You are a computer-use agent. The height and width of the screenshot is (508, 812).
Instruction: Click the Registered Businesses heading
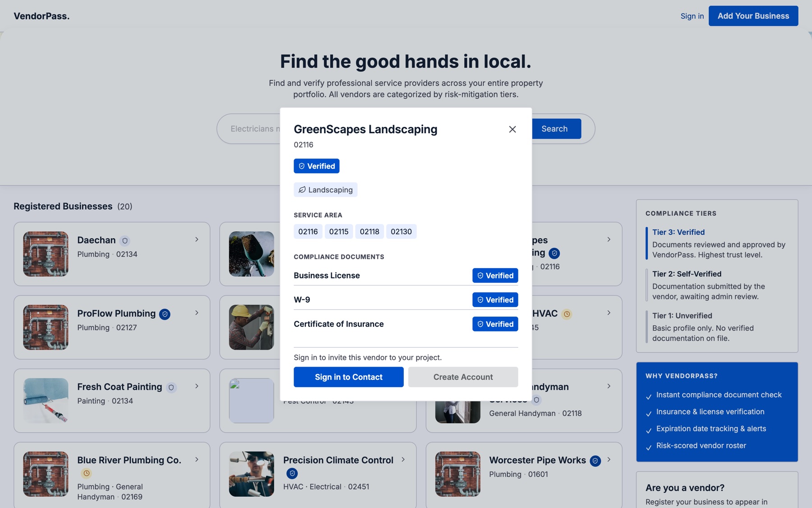(63, 206)
